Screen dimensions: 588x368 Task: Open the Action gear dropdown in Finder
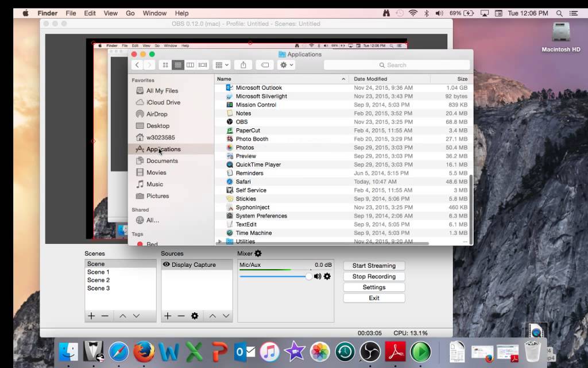pyautogui.click(x=286, y=65)
